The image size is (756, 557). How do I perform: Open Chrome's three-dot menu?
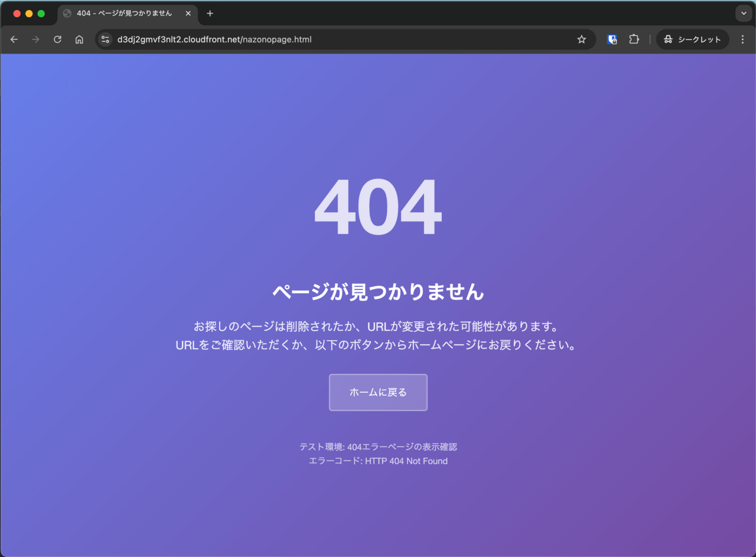point(742,40)
